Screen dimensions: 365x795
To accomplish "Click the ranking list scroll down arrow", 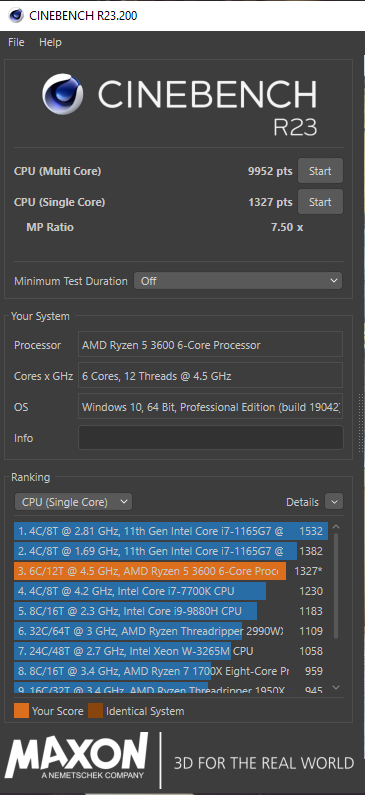I will [x=336, y=688].
